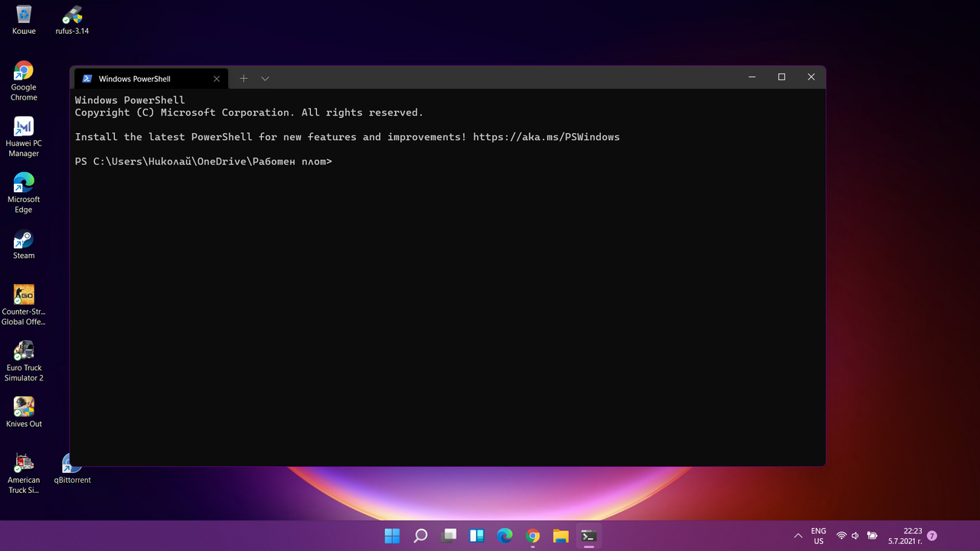Open Google Chrome from the taskbar
Viewport: 980px width, 551px height.
(533, 536)
